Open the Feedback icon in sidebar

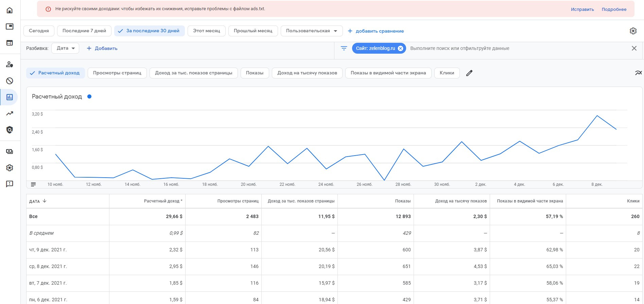[10, 184]
